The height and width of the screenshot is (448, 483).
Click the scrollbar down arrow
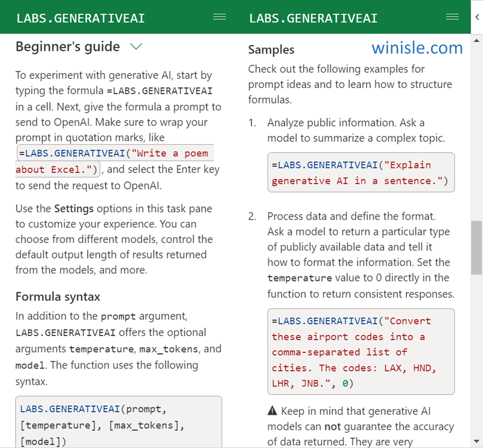coord(477,441)
